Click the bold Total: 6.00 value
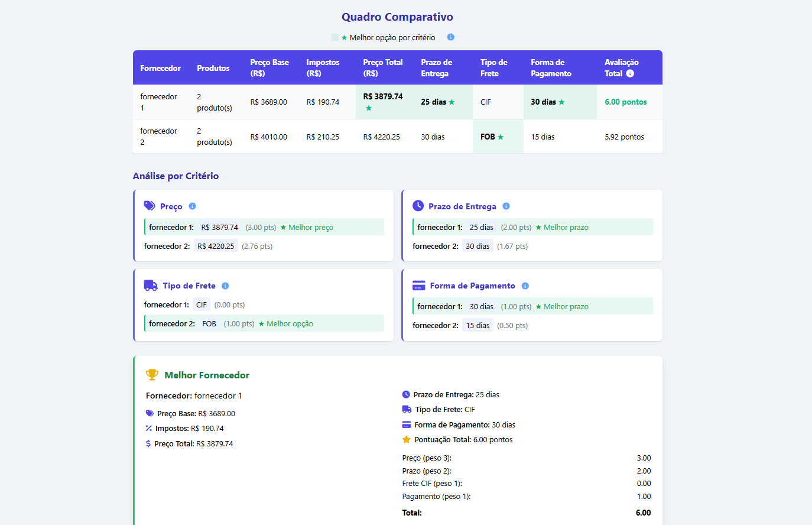 pyautogui.click(x=644, y=513)
